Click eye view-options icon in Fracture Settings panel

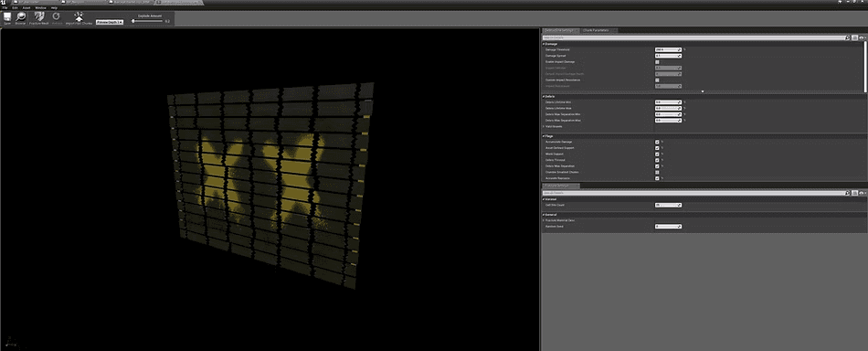tap(862, 193)
